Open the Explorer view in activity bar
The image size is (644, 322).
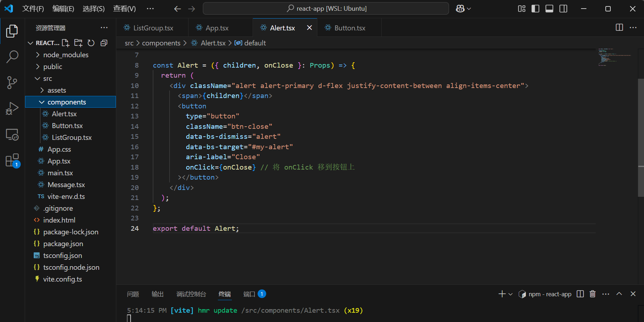click(x=12, y=31)
